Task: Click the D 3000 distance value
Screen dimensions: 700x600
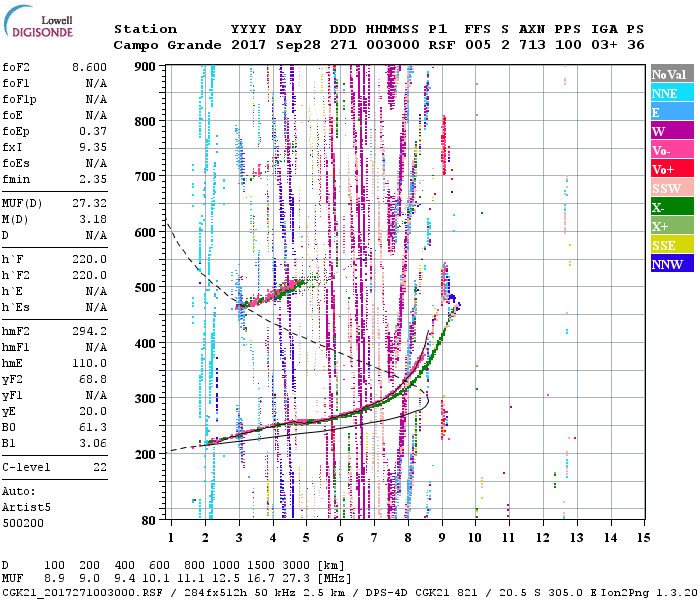Action: tap(296, 566)
